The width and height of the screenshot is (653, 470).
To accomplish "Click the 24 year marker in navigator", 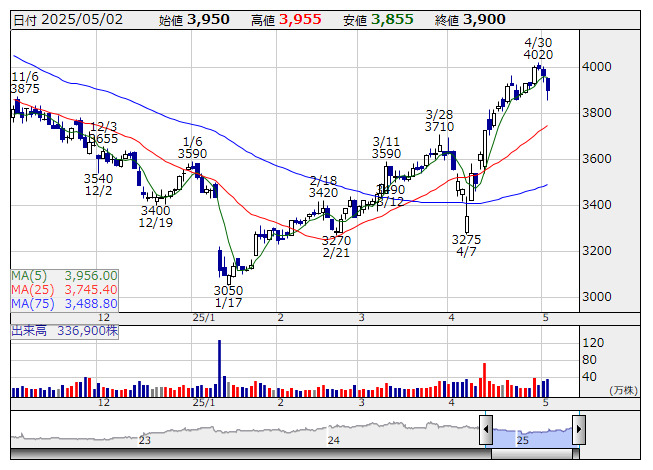I will pos(334,440).
